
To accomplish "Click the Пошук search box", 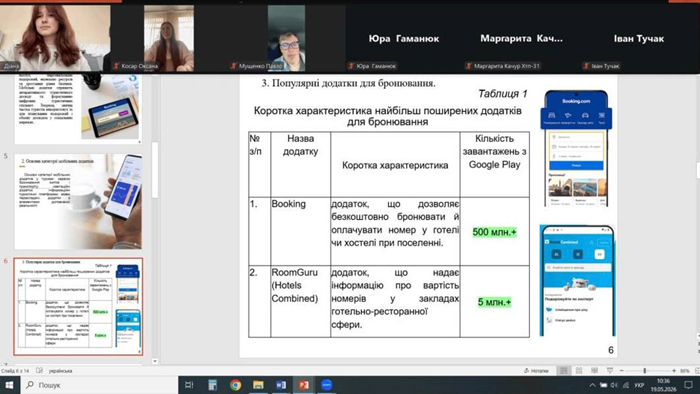I will [99, 385].
